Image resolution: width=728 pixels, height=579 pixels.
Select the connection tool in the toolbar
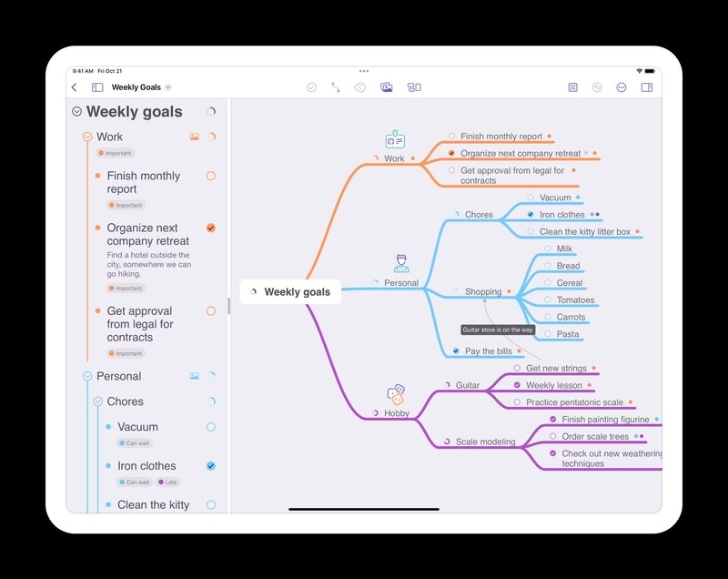(x=337, y=86)
